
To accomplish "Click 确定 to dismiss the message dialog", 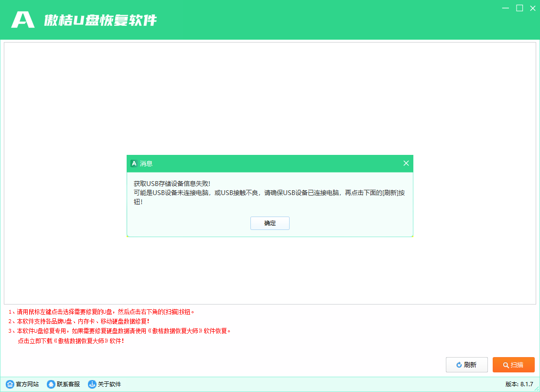I will tap(270, 223).
